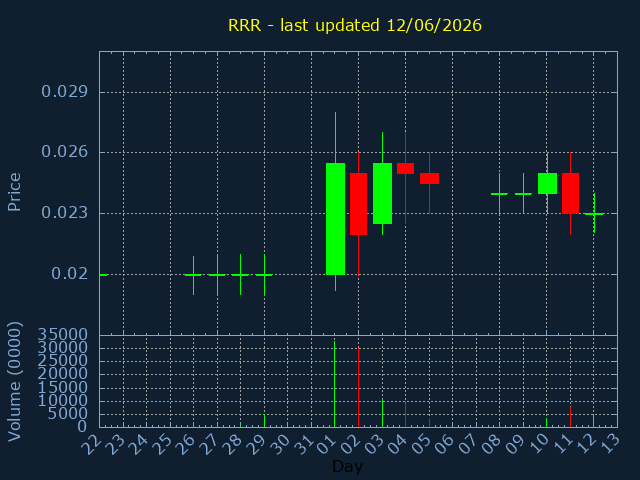Click the 25000 volume axis label
The width and height of the screenshot is (640, 480).
point(62,360)
